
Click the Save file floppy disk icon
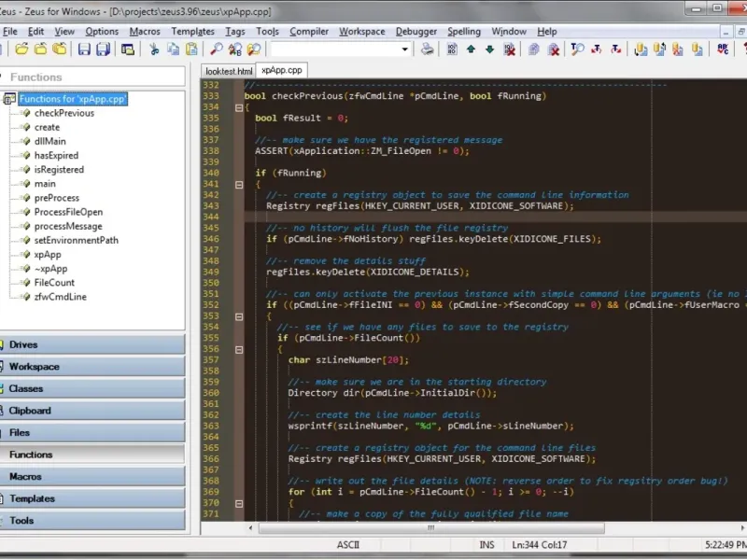coord(83,49)
